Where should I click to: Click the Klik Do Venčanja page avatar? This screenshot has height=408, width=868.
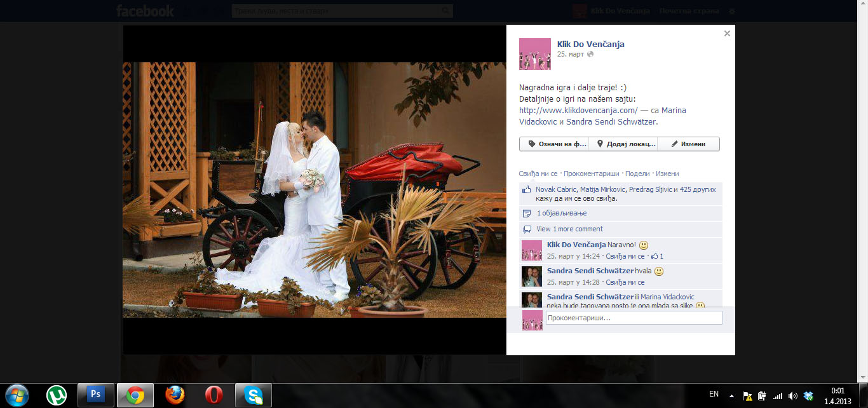[534, 54]
